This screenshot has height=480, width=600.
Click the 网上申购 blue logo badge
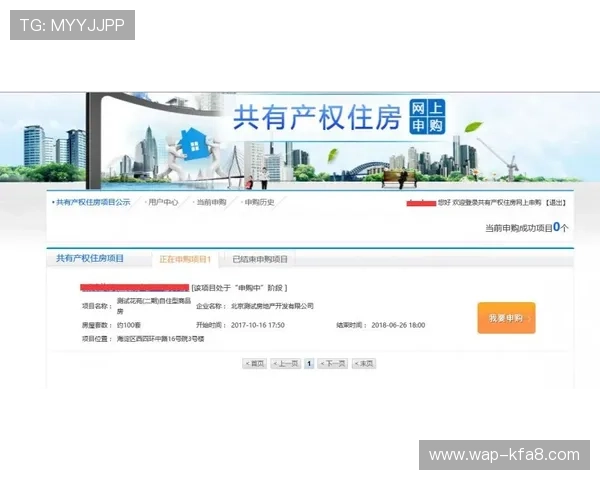pyautogui.click(x=427, y=117)
